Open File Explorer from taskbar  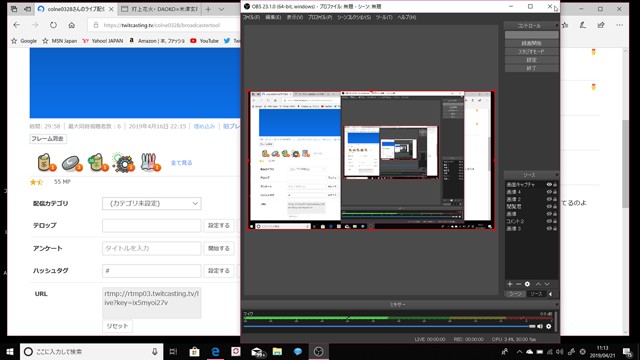tap(277, 351)
